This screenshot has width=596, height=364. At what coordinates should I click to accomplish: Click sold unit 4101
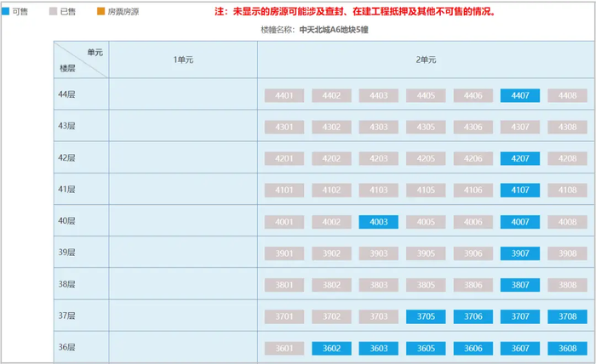pyautogui.click(x=284, y=191)
